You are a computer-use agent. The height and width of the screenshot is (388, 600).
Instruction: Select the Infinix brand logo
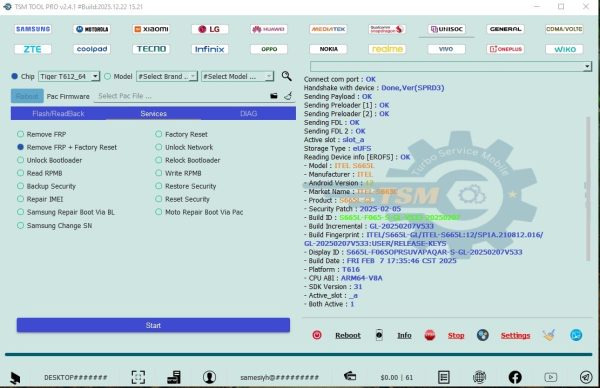(x=210, y=49)
